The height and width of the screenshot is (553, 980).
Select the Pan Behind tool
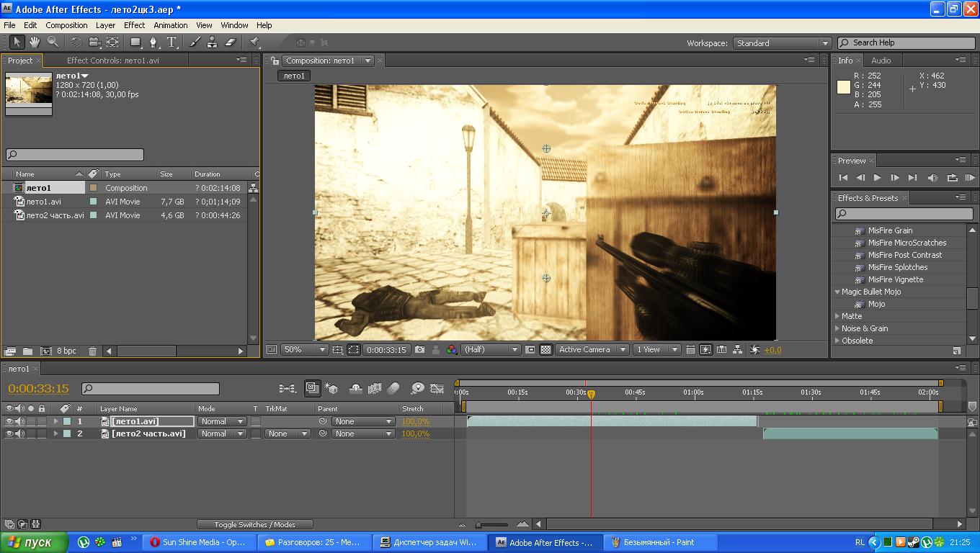[113, 42]
